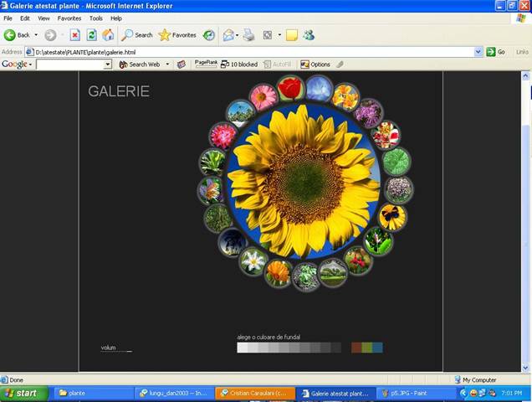Select the blue background color swatch

coord(378,348)
